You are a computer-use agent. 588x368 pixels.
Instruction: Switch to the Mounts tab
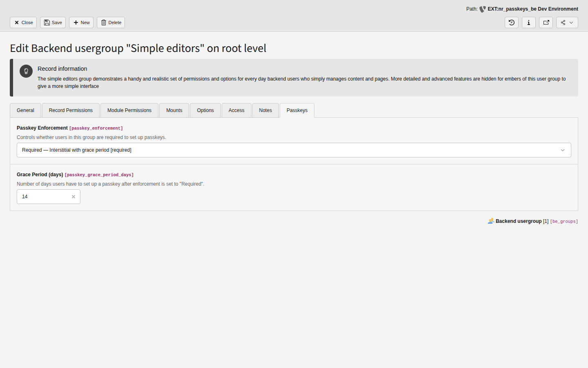pos(174,110)
